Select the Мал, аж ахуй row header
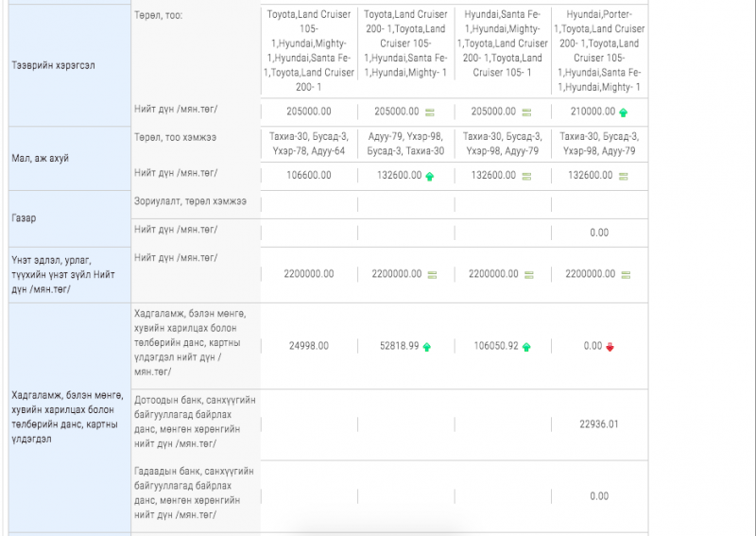 [x=40, y=158]
